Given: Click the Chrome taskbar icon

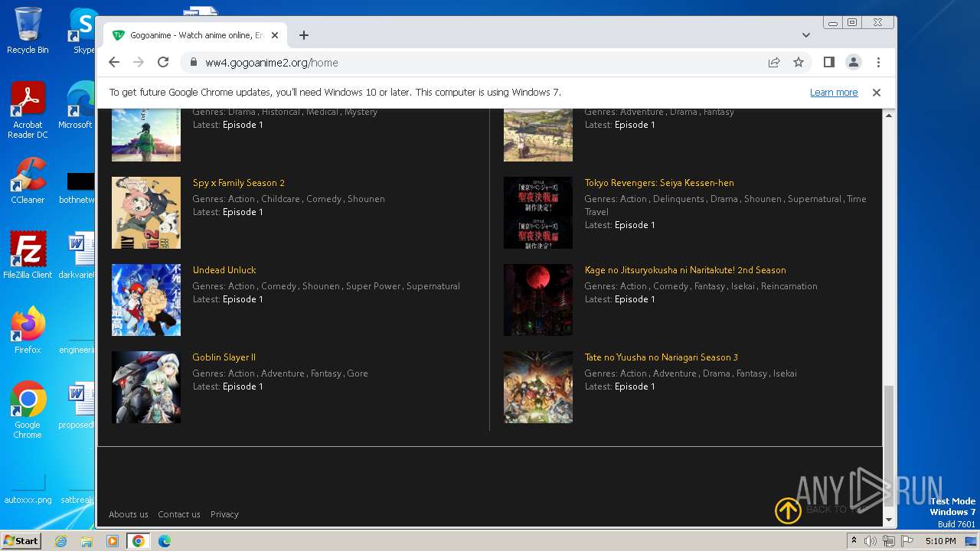Looking at the screenshot, I should 139,541.
